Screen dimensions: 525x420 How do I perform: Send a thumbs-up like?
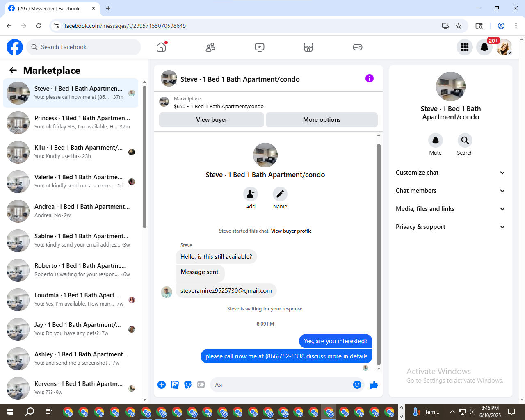pyautogui.click(x=374, y=385)
